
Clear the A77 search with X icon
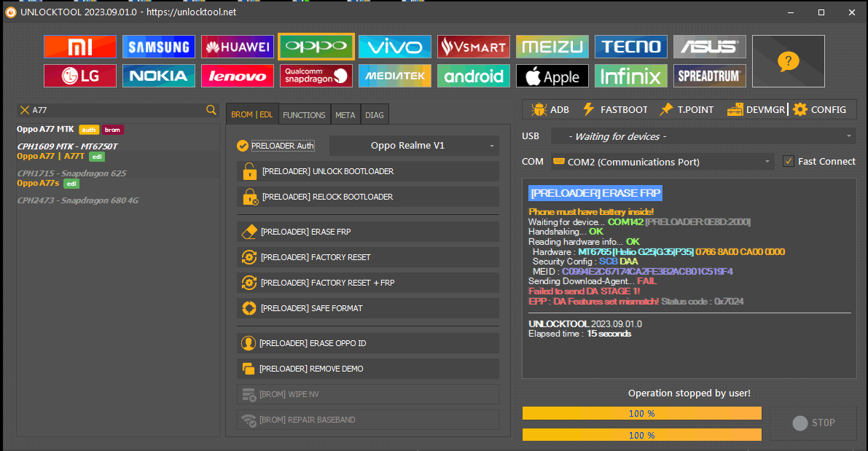24,110
